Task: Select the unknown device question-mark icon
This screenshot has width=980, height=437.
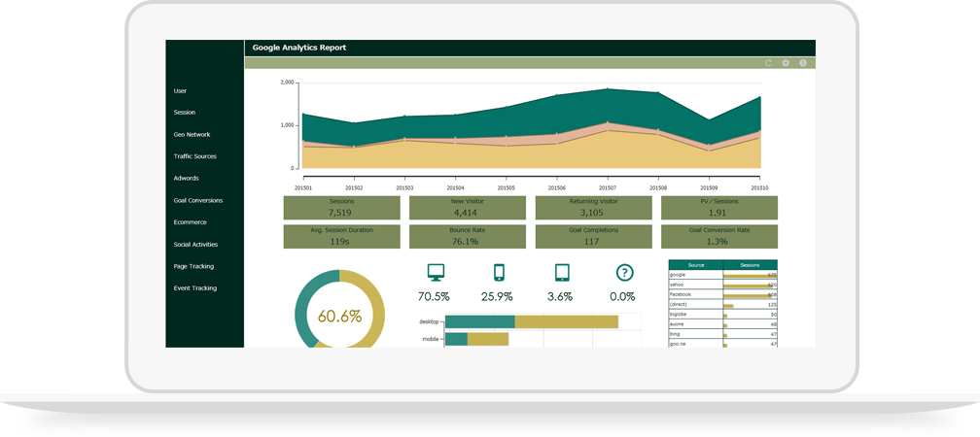Action: (x=624, y=272)
